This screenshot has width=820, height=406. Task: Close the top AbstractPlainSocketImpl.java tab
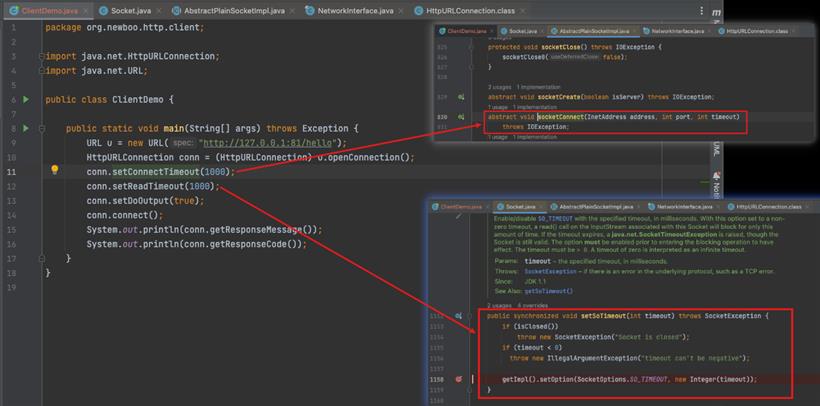pos(292,11)
